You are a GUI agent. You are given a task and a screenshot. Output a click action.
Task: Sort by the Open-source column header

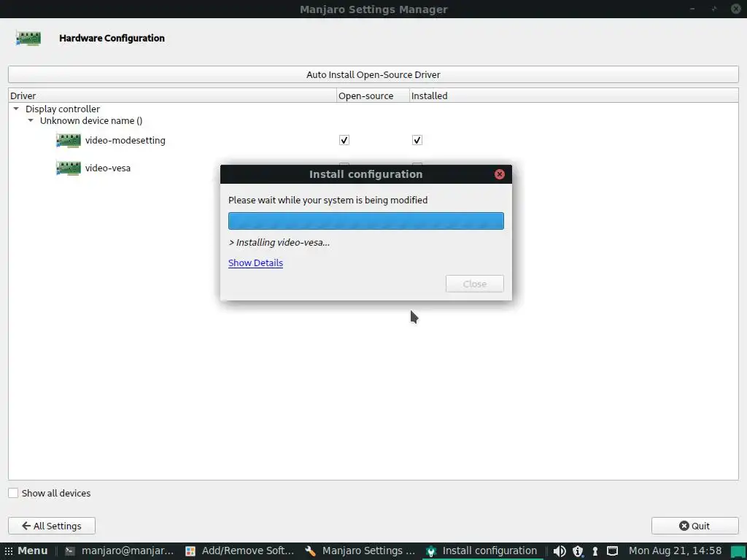point(373,96)
